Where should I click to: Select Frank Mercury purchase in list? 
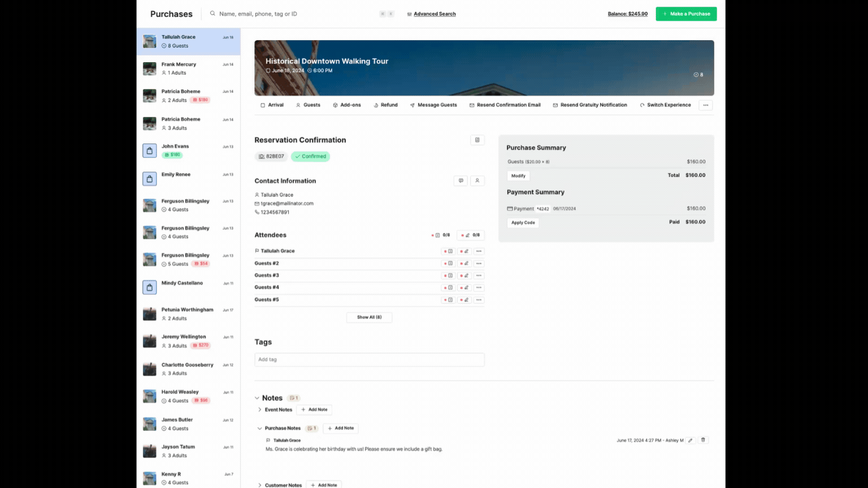189,69
